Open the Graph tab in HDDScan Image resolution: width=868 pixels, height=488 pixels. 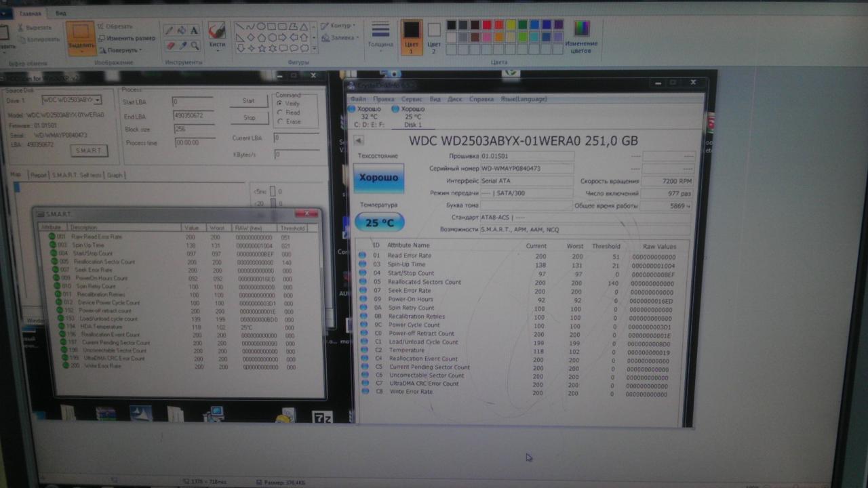[x=115, y=176]
